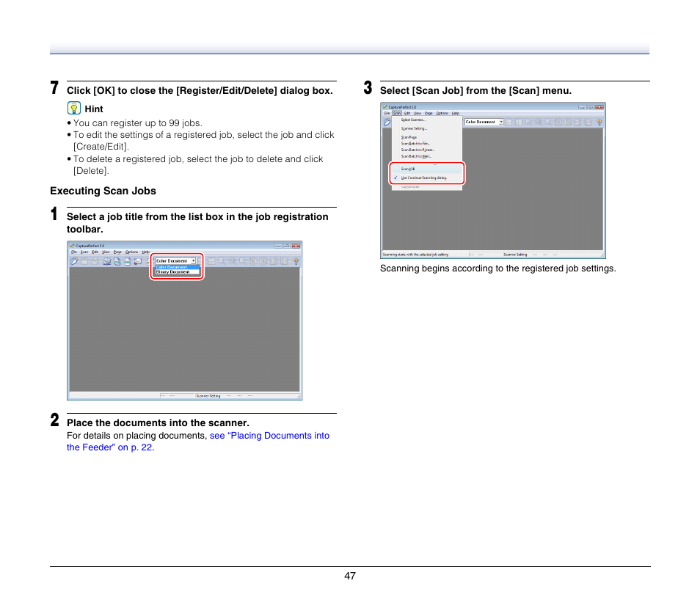Click the four-pane thumbnail icon in the step 3 toolbar
700x600 pixels.
(518, 122)
